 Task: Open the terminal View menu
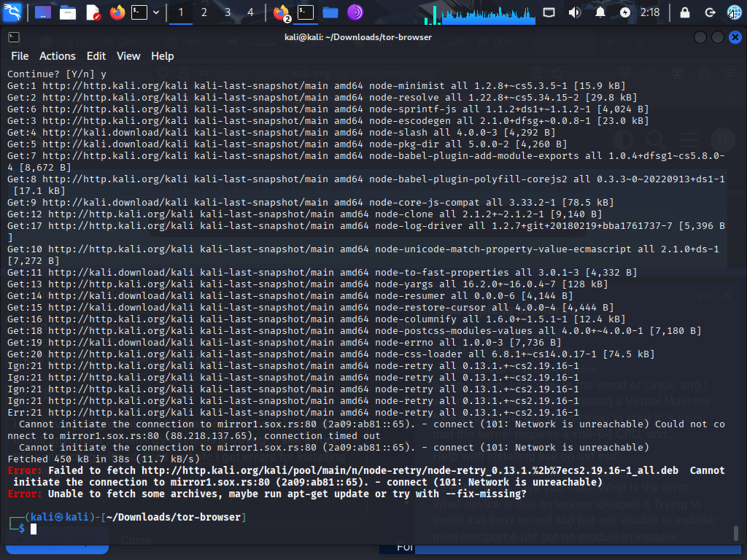[x=128, y=56]
